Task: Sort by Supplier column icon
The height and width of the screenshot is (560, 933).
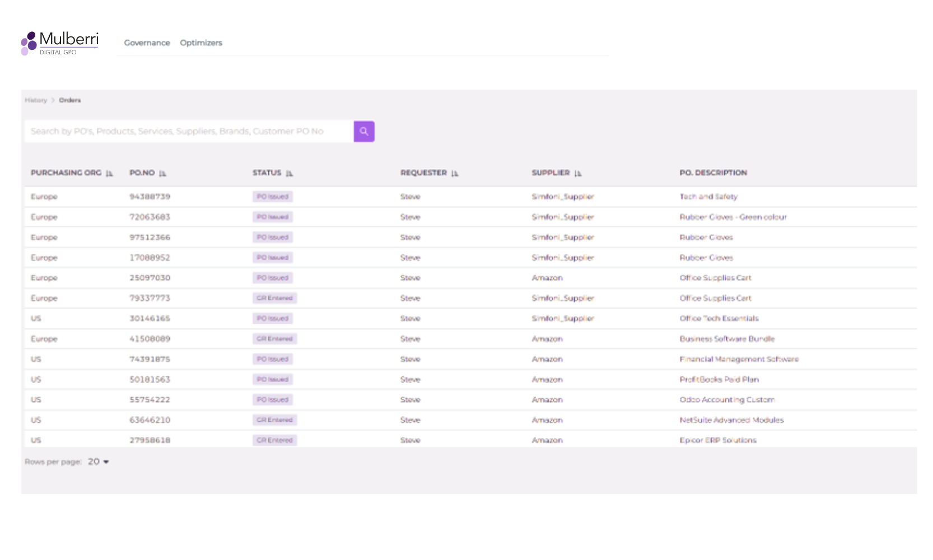Action: click(578, 174)
